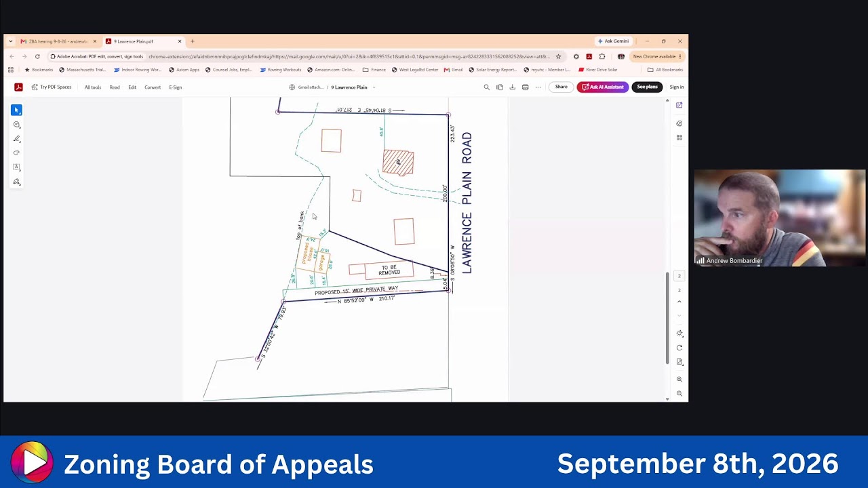Open the comments panel icon on right rail
This screenshot has width=868, height=488.
click(x=679, y=123)
